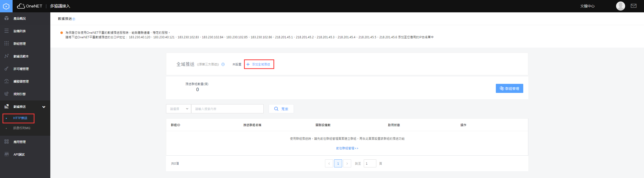644x178 pixels.
Task: Click the 數據推送 sidebar icon
Action: pyautogui.click(x=7, y=106)
